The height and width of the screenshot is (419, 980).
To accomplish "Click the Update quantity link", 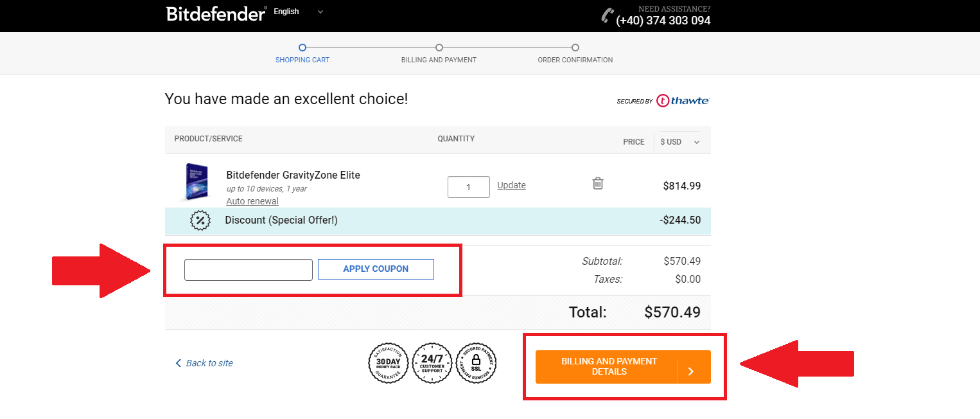I will pos(511,185).
